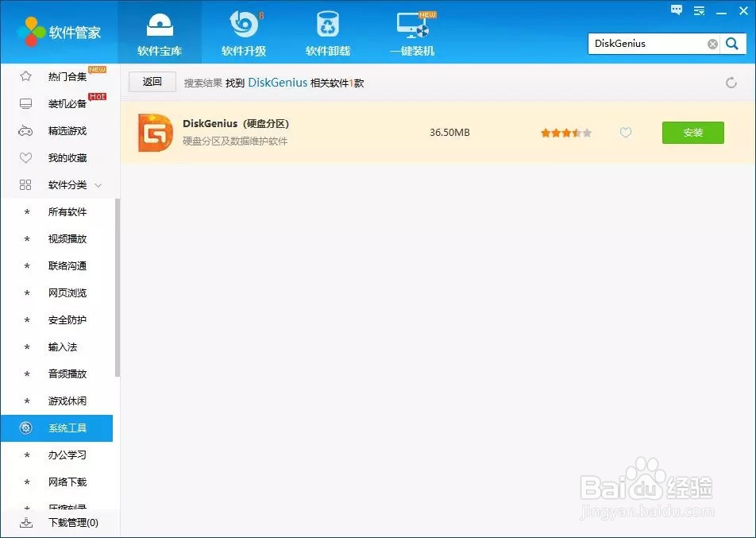Click the download manager tray icon
Screen dimensions: 756x538
[26, 523]
